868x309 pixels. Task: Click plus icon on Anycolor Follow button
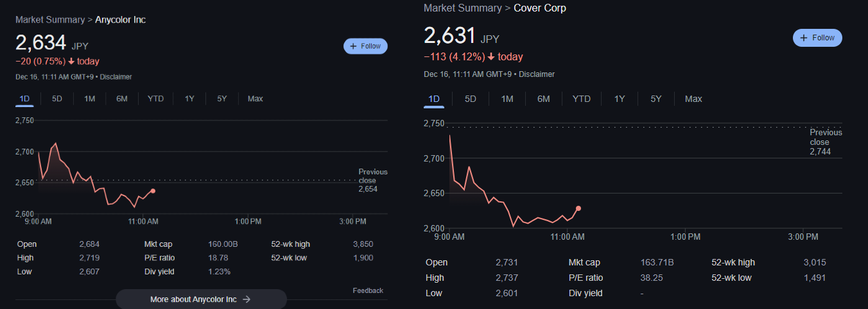pyautogui.click(x=354, y=46)
